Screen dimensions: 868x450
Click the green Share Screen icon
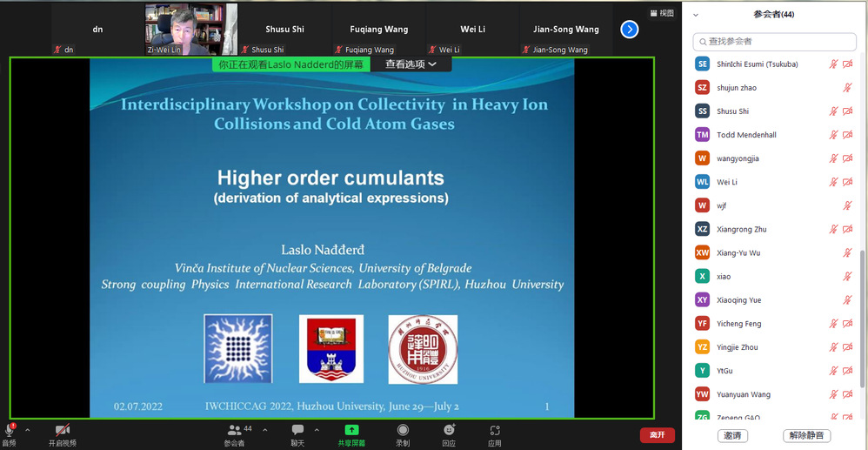351,430
